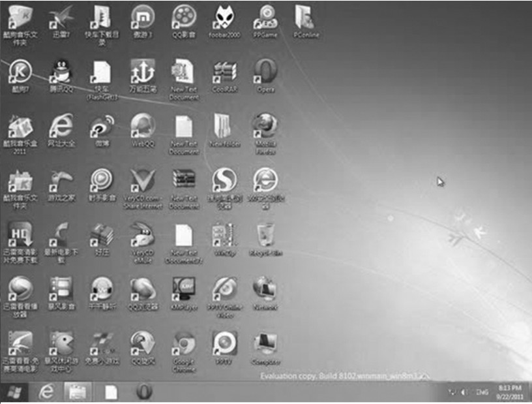Switch to Opera in the taskbar

point(144,392)
